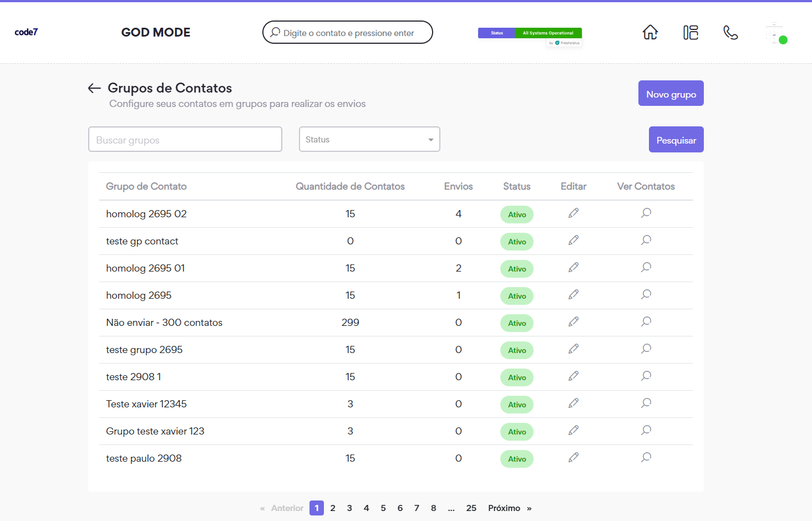Click Envios column header
Viewport: 812px width, 521px height.
pyautogui.click(x=458, y=186)
